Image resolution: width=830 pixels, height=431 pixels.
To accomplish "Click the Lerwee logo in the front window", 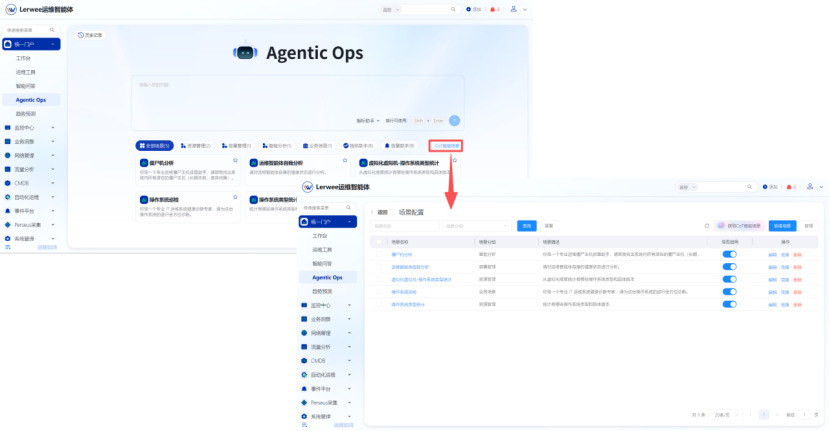I will [308, 187].
